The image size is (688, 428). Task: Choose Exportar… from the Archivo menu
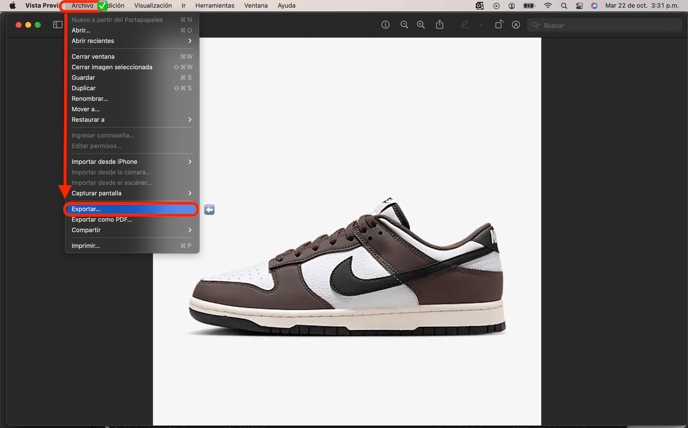click(132, 209)
